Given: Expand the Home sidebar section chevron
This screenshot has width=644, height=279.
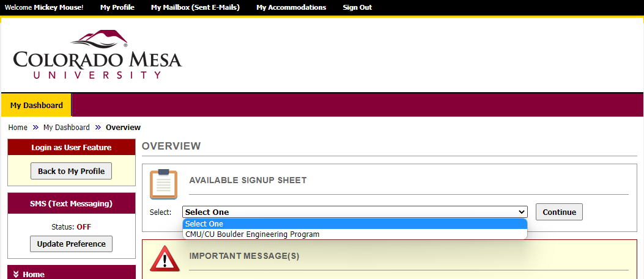Looking at the screenshot, I should click(16, 275).
